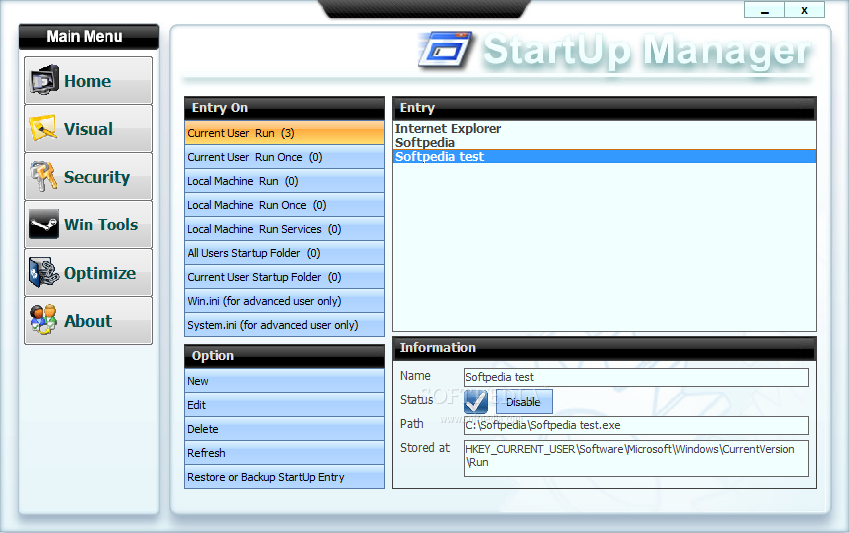Select Local Machine Run Once (0)

point(284,205)
